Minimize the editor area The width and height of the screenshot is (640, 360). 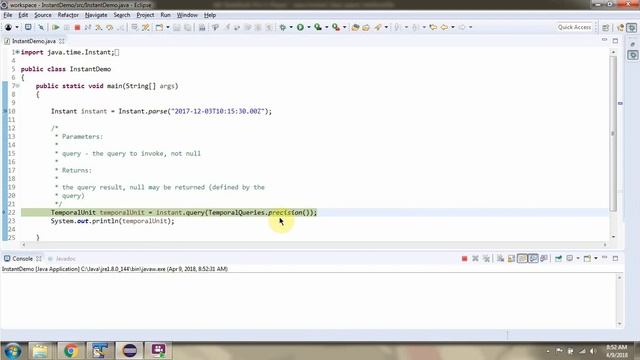[604, 40]
